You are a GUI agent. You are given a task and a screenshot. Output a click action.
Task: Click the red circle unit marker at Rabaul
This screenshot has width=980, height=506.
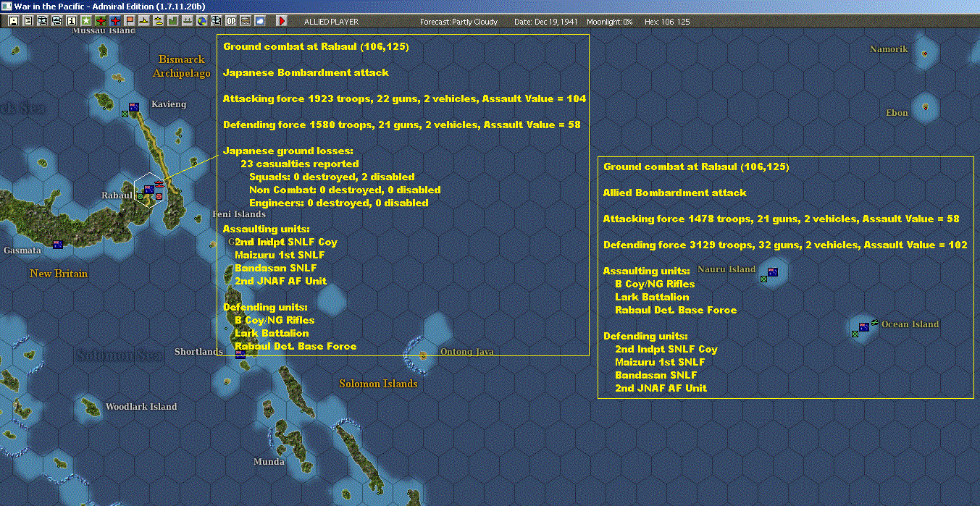(x=159, y=196)
